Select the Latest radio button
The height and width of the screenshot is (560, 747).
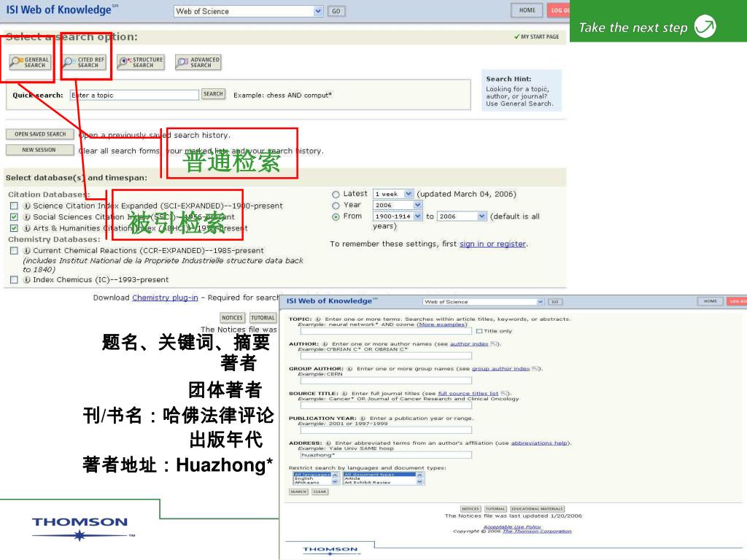click(336, 194)
